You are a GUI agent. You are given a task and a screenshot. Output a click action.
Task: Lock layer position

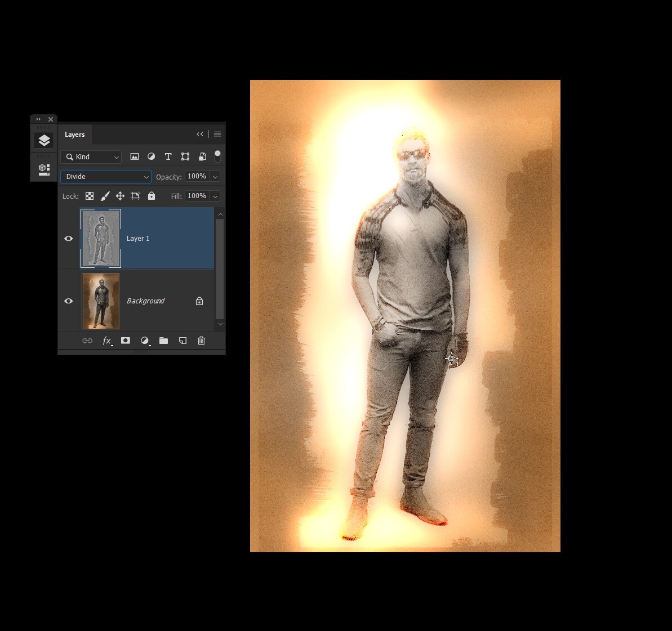120,196
